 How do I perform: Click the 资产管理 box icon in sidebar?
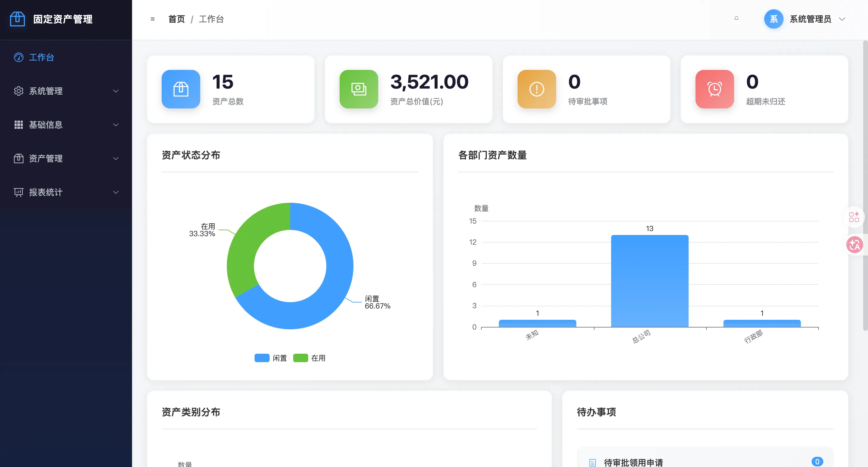tap(18, 158)
